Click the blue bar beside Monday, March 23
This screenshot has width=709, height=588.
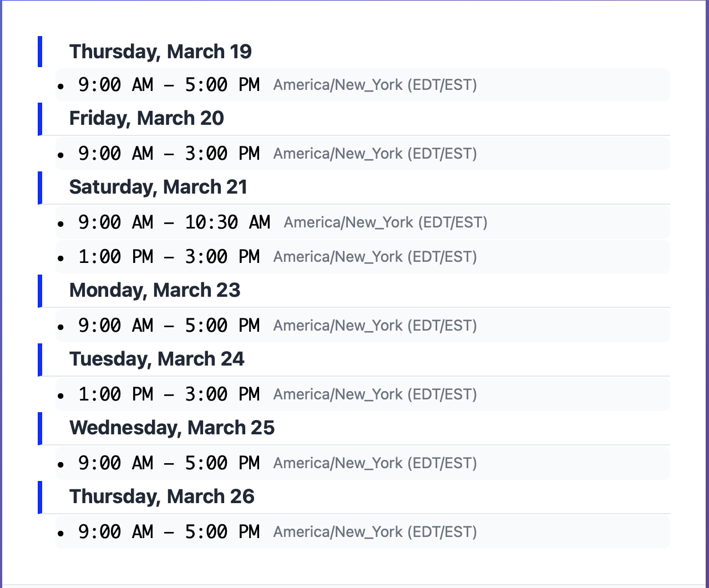point(40,291)
